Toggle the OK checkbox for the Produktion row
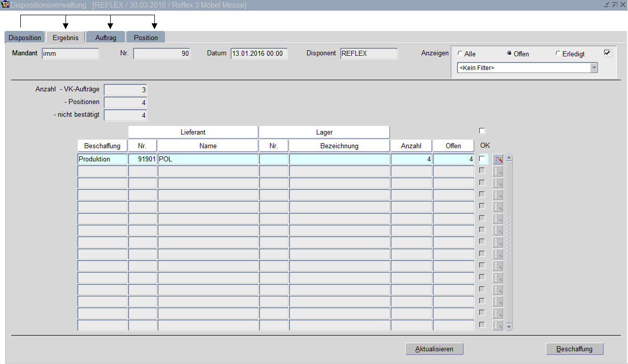 [482, 159]
